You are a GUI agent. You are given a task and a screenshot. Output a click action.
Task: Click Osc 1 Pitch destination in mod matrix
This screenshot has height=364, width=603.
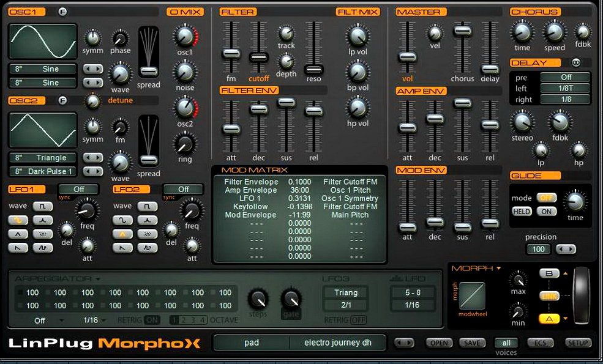350,190
